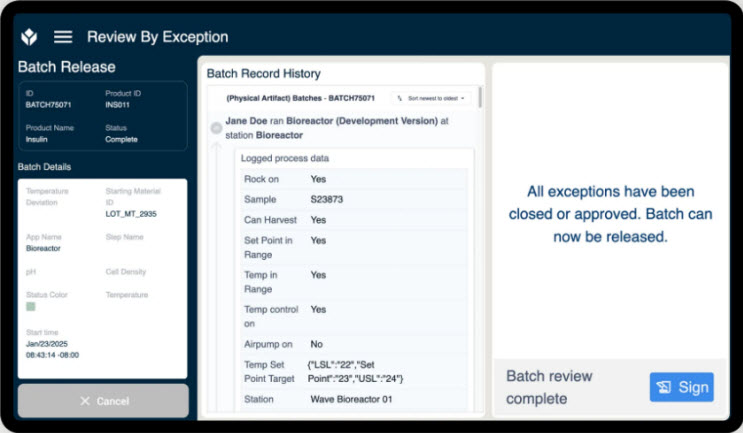Viewport: 743px width, 433px height.
Task: Click the sort arrows icon in history header
Action: 400,99
